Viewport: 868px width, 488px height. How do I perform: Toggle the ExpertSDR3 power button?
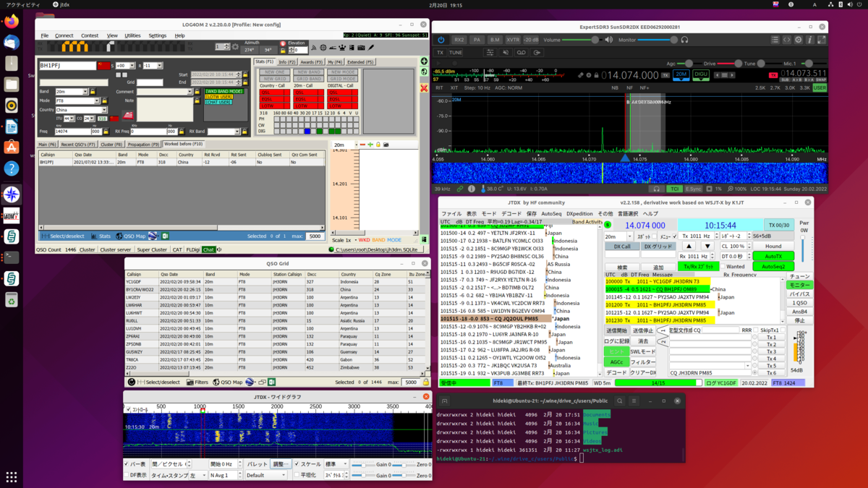441,40
